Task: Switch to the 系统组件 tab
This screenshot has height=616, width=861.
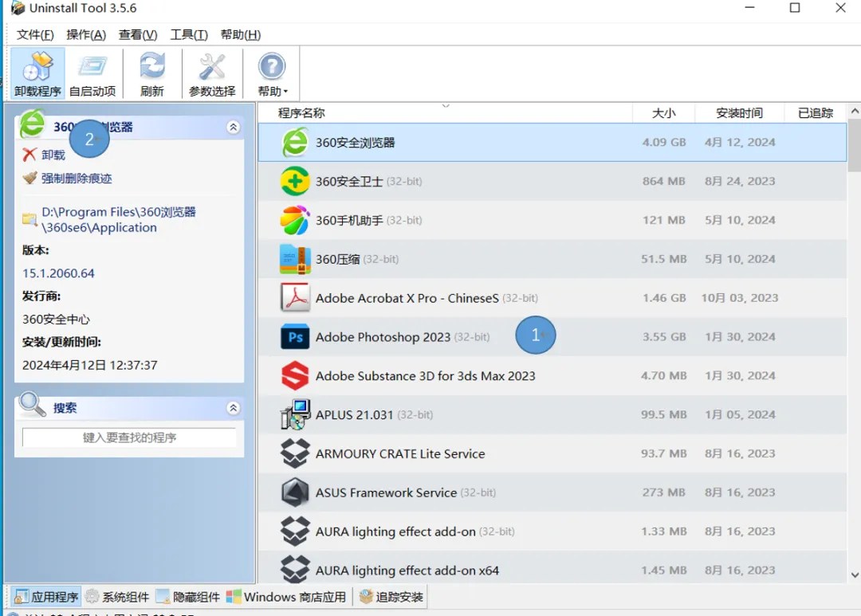Action: pos(118,597)
